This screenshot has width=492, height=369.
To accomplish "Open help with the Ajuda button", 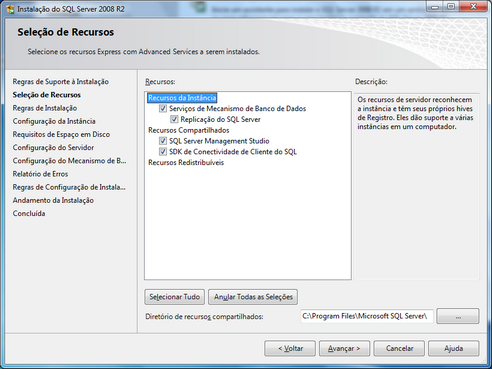I will pos(454,348).
